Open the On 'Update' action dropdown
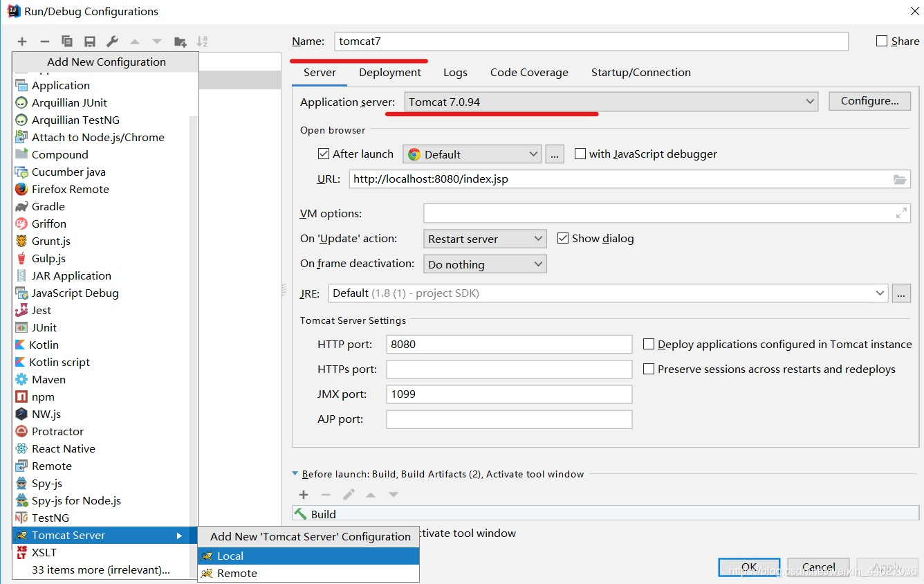This screenshot has width=924, height=584. pos(485,239)
